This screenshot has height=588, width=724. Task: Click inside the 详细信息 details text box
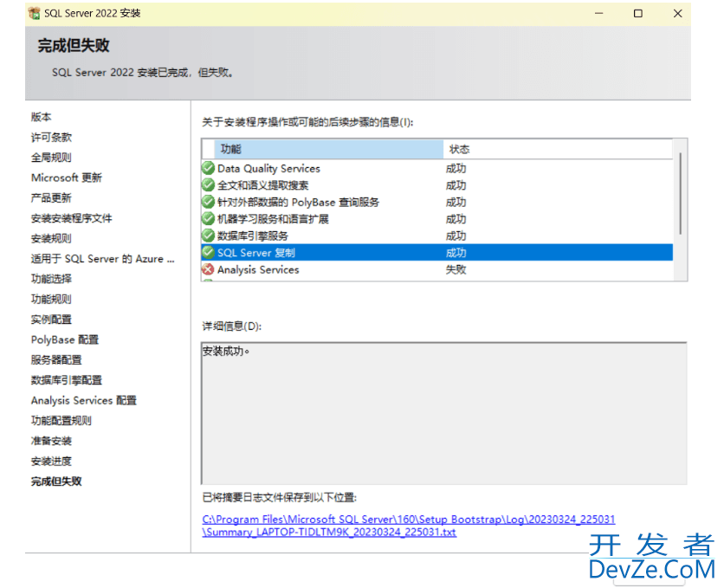(444, 413)
